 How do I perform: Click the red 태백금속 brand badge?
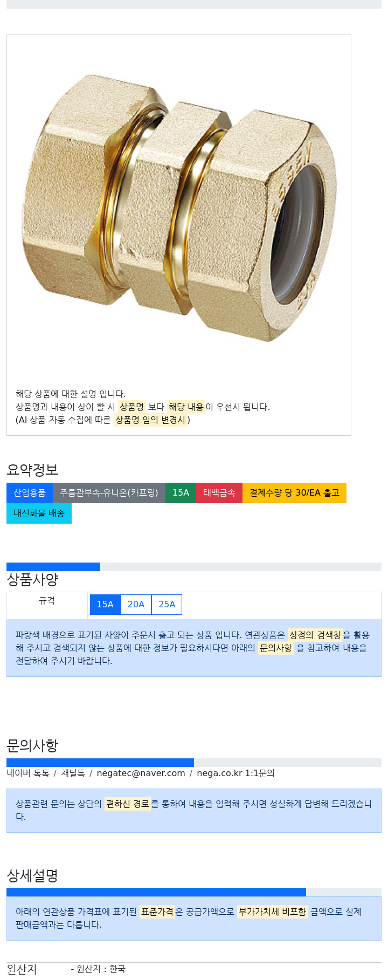click(x=219, y=492)
